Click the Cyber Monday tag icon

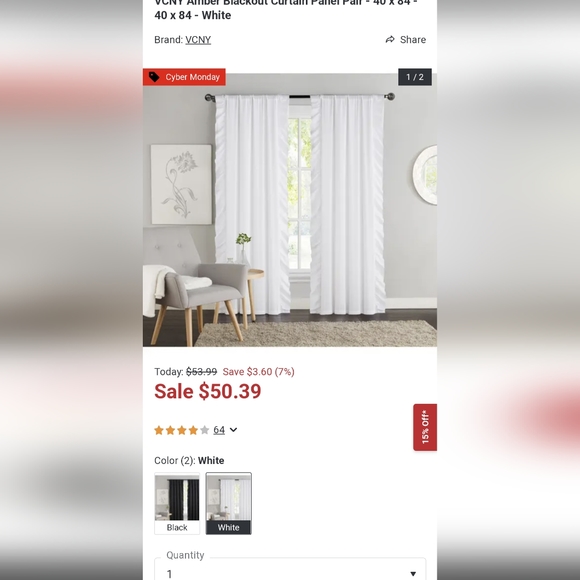click(x=154, y=77)
